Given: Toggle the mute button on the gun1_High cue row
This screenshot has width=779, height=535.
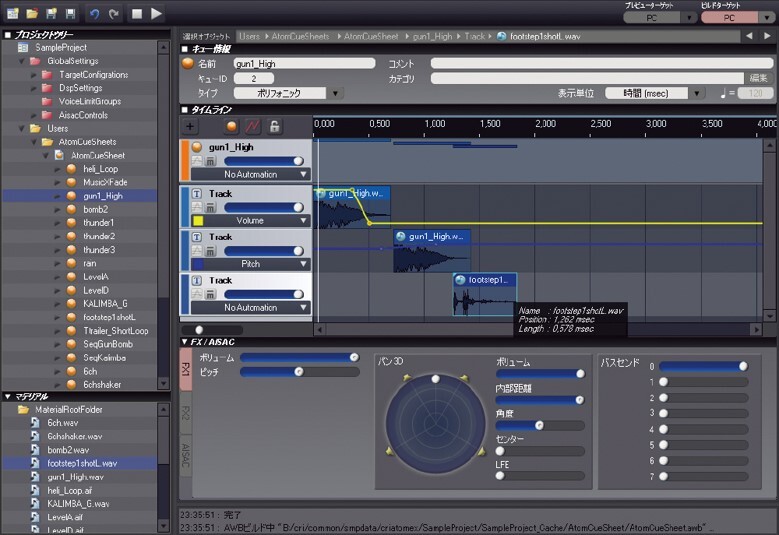Looking at the screenshot, I should [211, 161].
